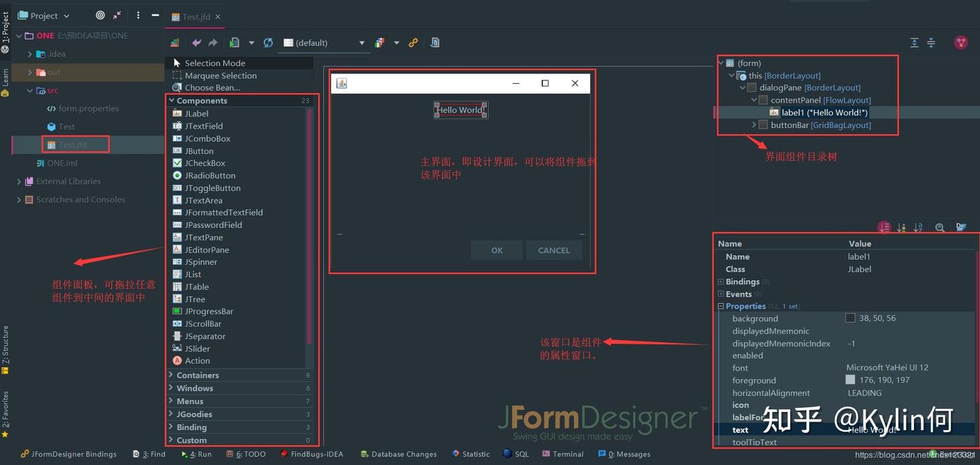980x465 pixels.
Task: Click the expand-all icon above component tree
Action: coord(914,42)
